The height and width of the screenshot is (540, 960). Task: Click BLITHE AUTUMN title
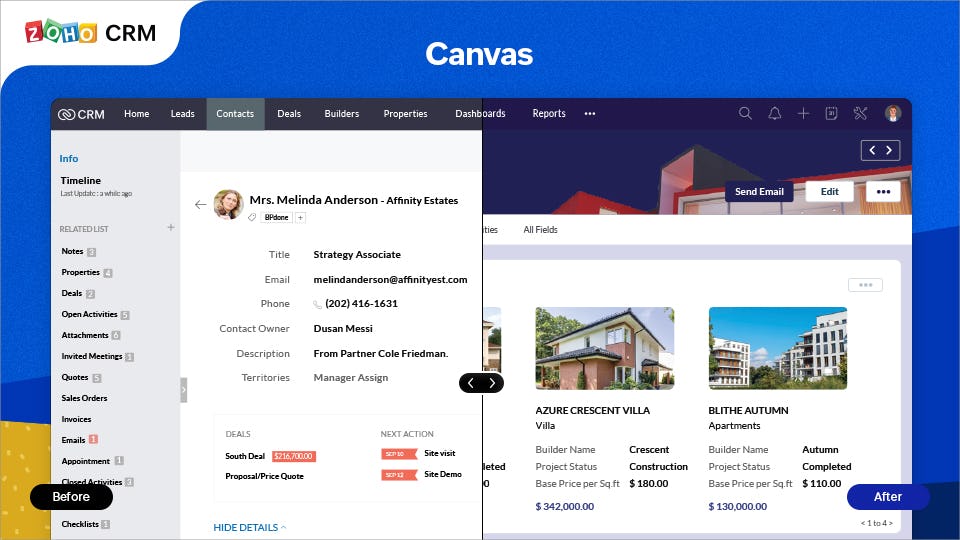[x=748, y=411]
